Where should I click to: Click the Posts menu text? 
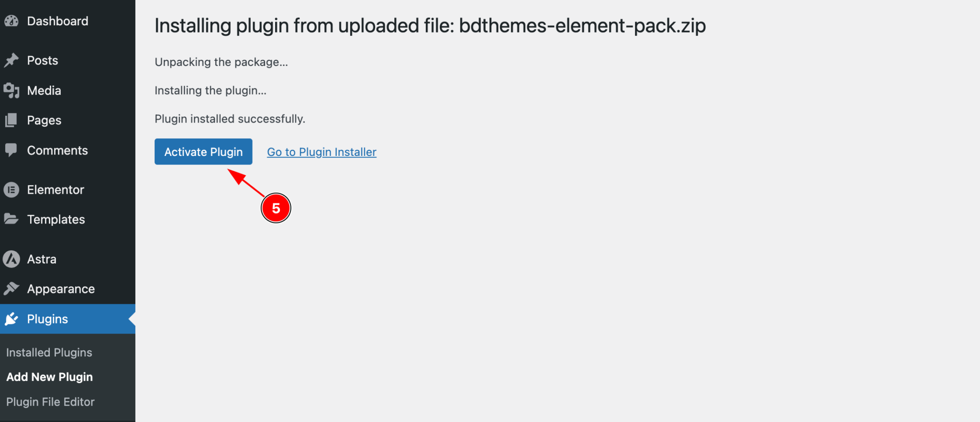pyautogui.click(x=42, y=60)
